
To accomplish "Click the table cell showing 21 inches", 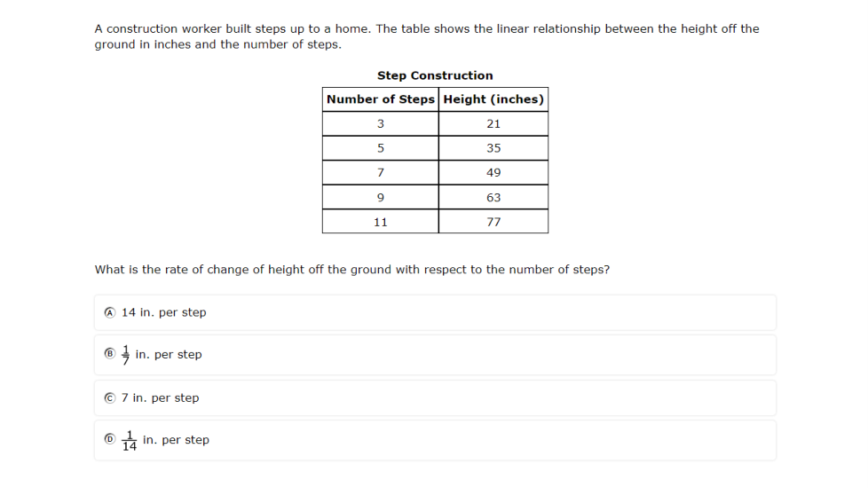I will pos(493,124).
